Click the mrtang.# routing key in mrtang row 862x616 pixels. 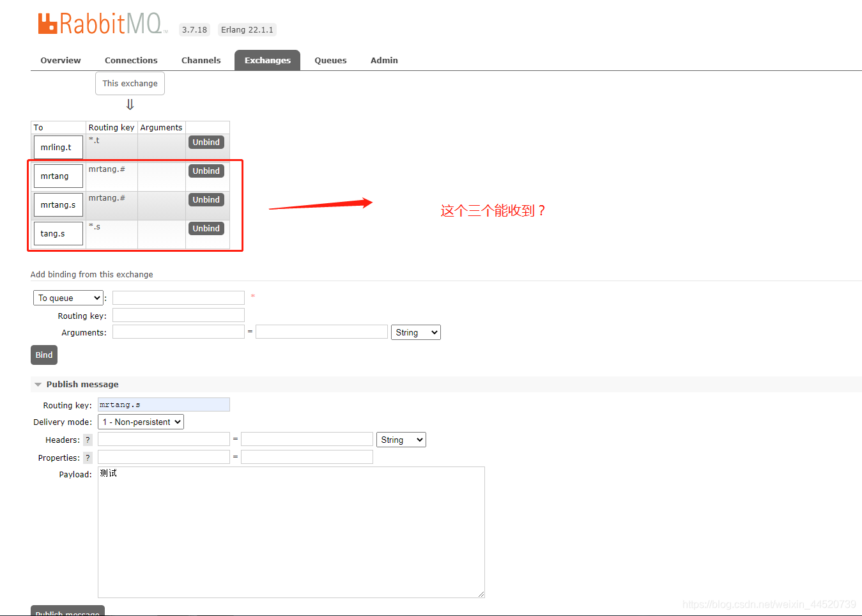point(107,169)
